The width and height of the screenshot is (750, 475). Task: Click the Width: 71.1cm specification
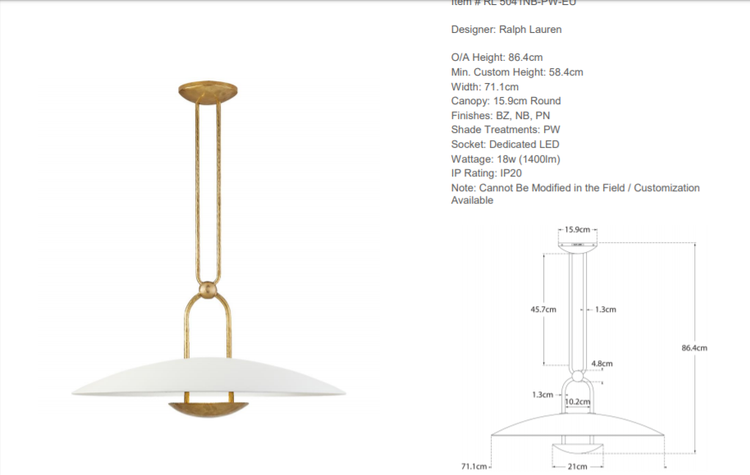484,87
